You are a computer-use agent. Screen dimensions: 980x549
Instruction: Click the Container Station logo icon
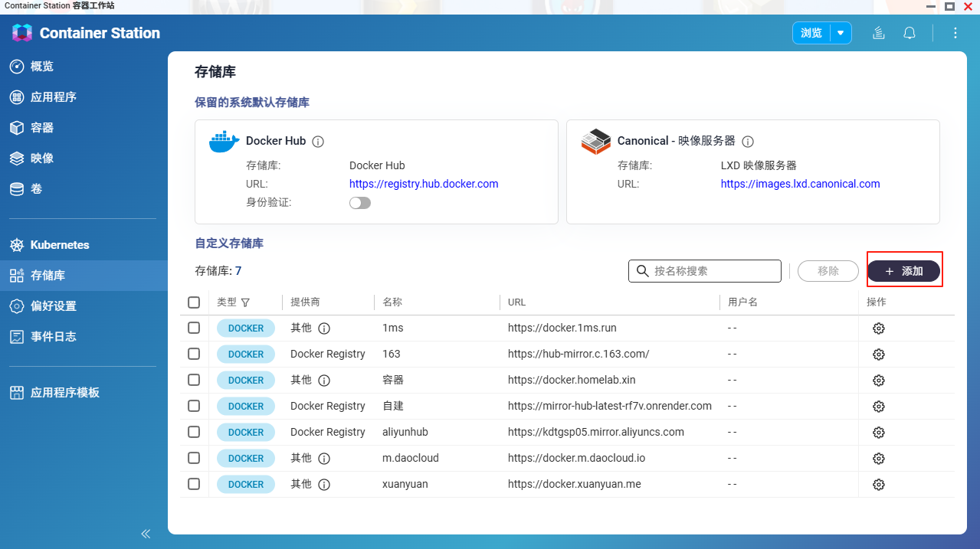pyautogui.click(x=22, y=33)
